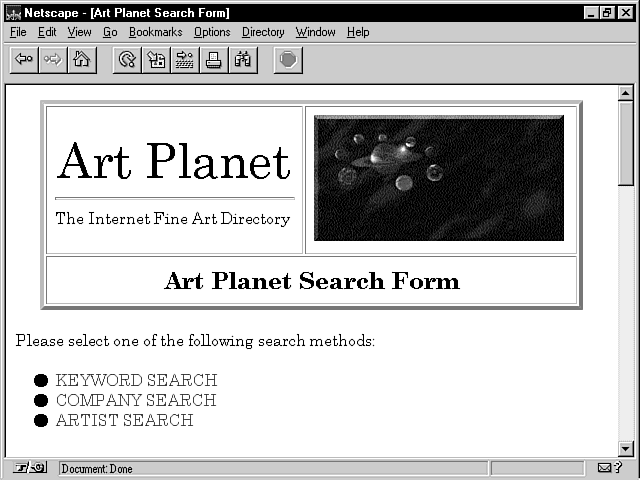Open the File menu
This screenshot has height=480, width=640.
[18, 32]
